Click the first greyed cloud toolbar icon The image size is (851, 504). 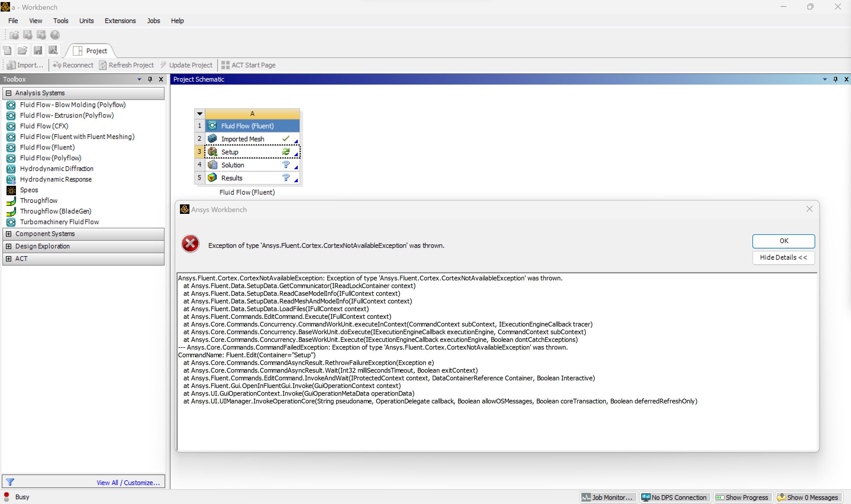click(x=14, y=35)
